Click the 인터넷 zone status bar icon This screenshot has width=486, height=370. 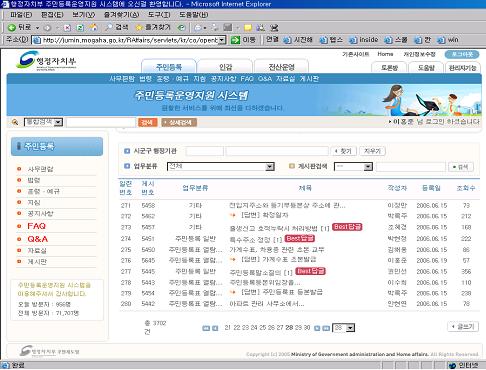point(452,365)
